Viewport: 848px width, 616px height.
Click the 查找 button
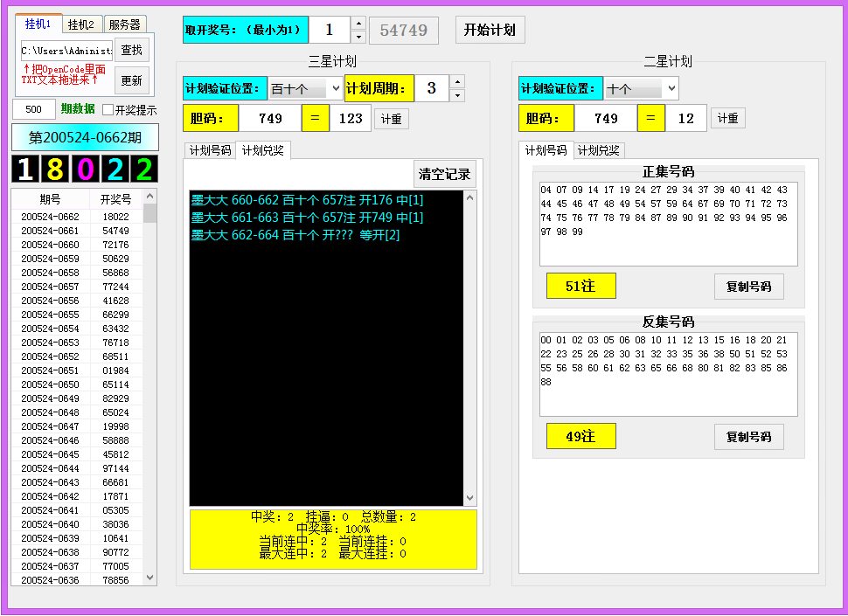pos(131,51)
